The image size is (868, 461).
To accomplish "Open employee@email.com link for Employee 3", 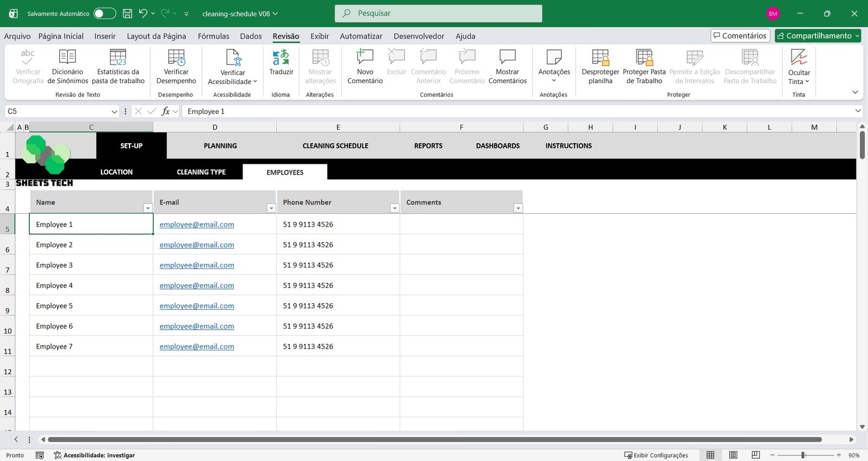I will 196,265.
